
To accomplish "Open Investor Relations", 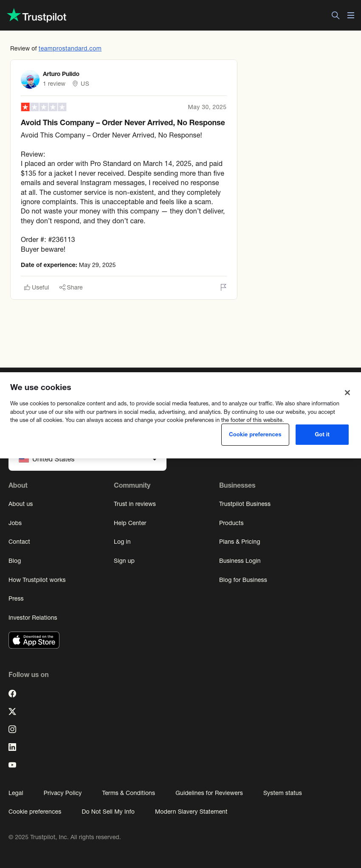I will (x=33, y=618).
